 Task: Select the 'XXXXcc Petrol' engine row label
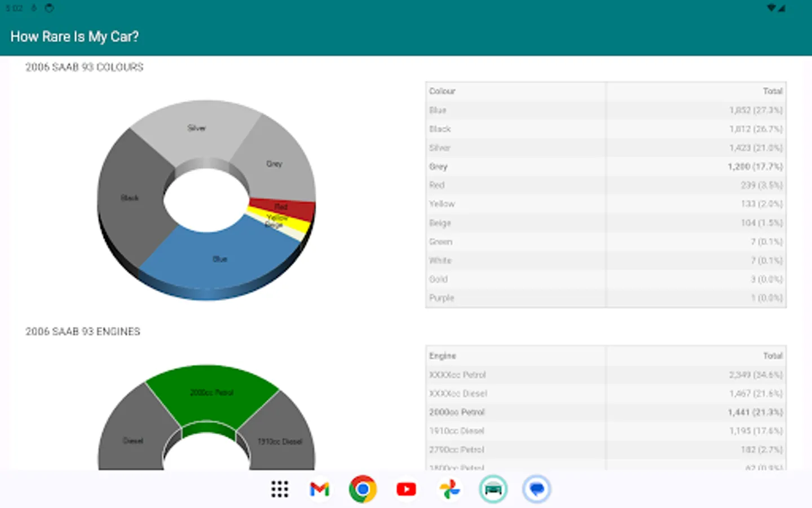[457, 375]
